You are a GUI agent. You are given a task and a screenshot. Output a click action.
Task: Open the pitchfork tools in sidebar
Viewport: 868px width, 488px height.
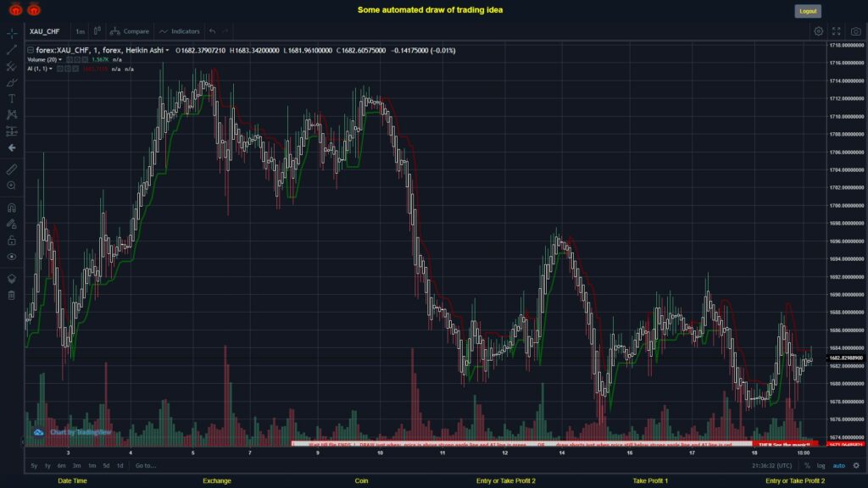click(12, 66)
